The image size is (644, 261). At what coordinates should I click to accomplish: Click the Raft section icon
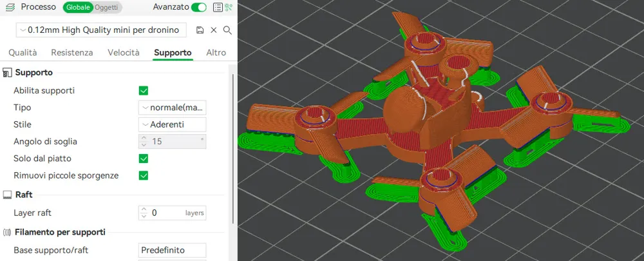[8, 195]
